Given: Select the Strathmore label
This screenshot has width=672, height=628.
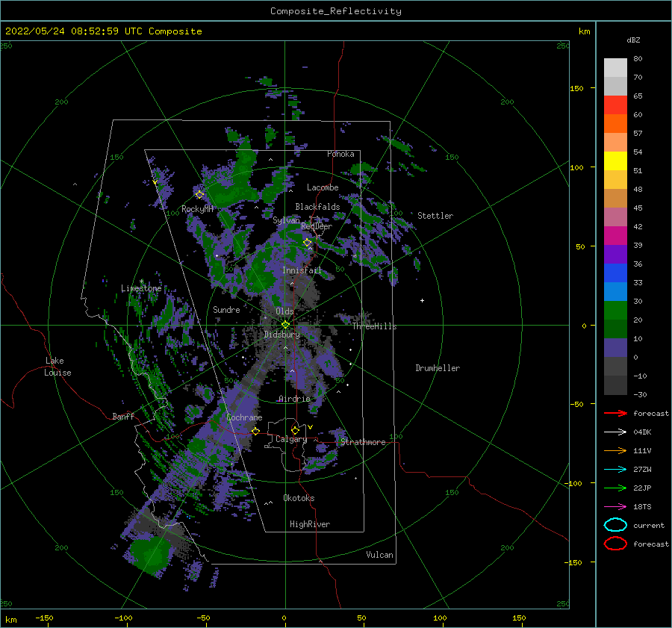Looking at the screenshot, I should (x=364, y=442).
